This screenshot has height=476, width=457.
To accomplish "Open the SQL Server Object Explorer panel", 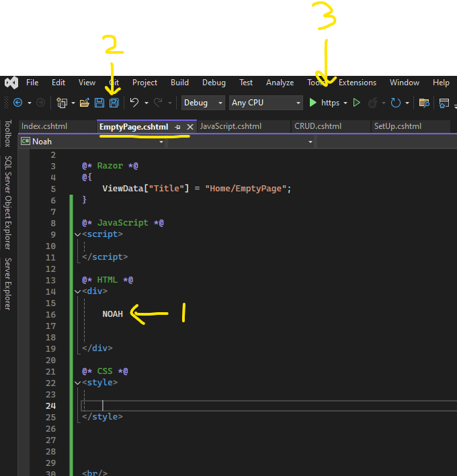I will click(x=8, y=203).
